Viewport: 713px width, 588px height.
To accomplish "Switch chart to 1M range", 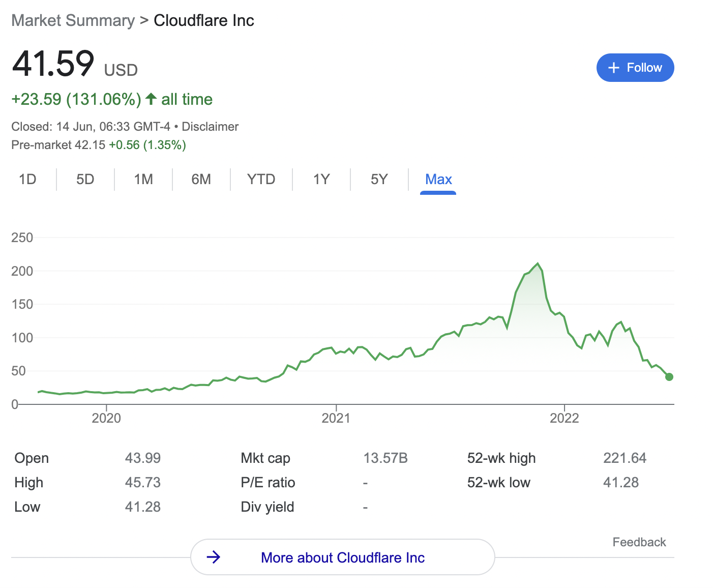I will pos(143,179).
